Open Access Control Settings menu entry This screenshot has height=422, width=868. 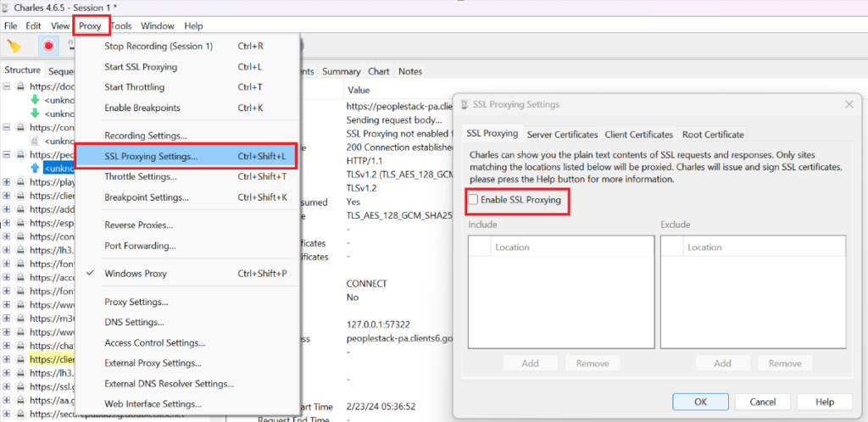click(187, 343)
